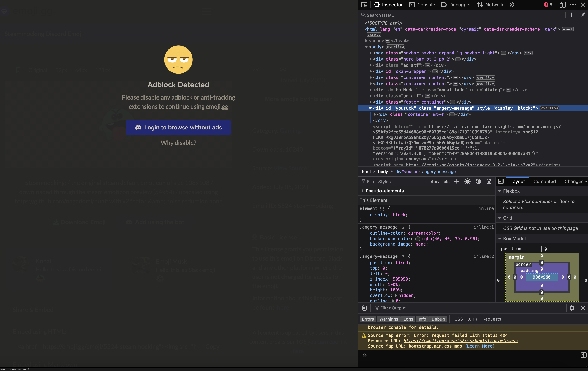Toggle the Errors console filter
The height and width of the screenshot is (371, 588).
point(368,319)
